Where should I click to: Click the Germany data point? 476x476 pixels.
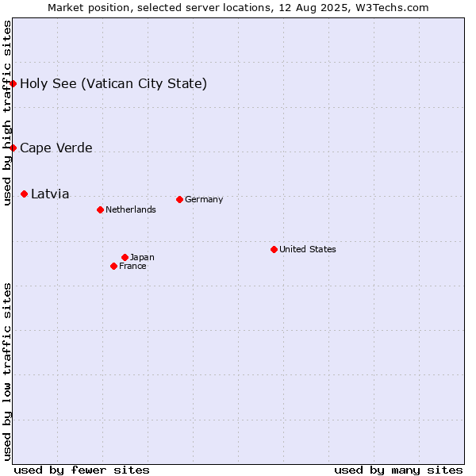point(180,199)
